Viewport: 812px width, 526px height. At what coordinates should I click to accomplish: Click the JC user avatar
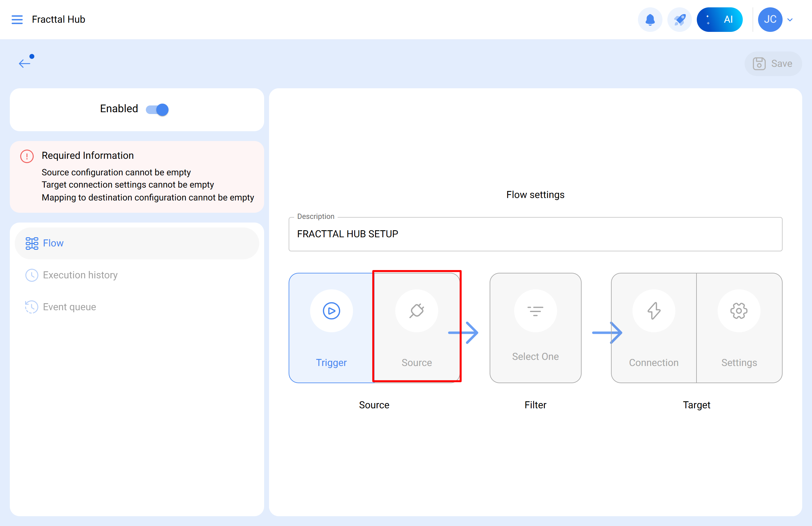pos(770,19)
